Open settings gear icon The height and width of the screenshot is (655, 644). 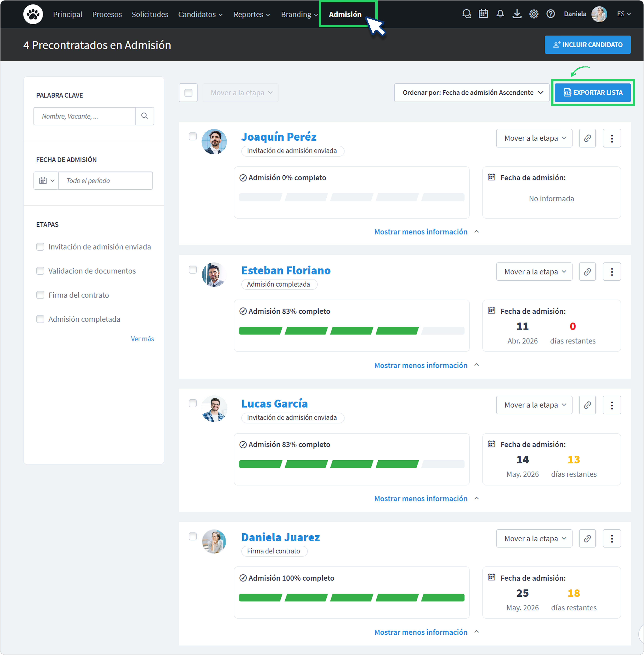tap(534, 14)
